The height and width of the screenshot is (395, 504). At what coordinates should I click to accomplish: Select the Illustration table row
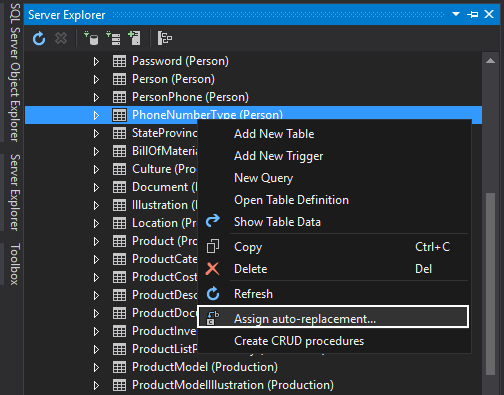(x=111, y=205)
